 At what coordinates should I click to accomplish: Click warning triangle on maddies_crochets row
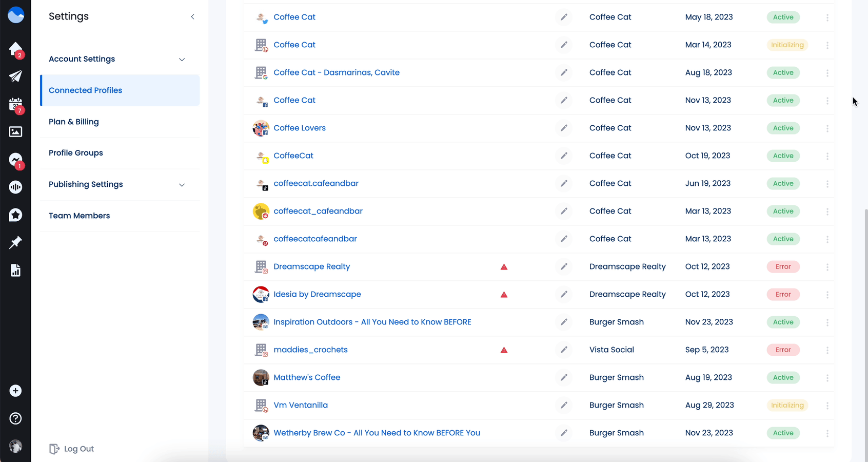tap(504, 350)
